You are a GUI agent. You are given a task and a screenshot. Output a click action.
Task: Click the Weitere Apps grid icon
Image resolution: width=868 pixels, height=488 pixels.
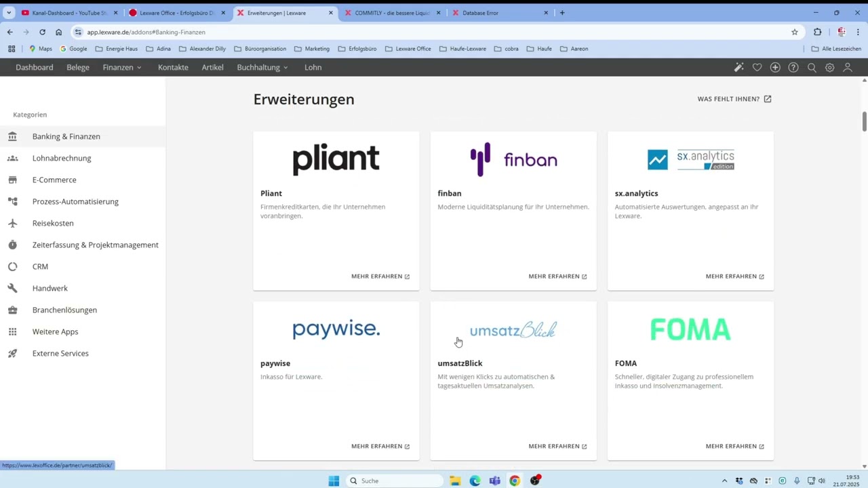pyautogui.click(x=12, y=331)
